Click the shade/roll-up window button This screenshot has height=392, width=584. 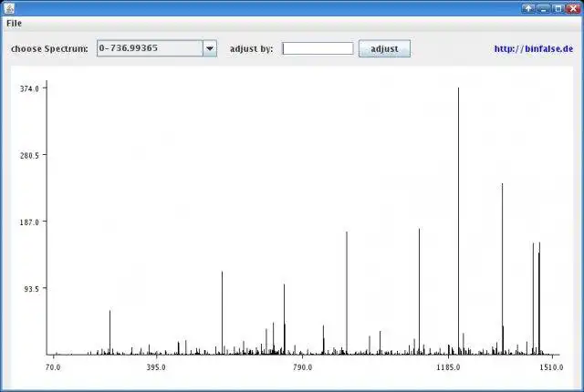pyautogui.click(x=527, y=8)
